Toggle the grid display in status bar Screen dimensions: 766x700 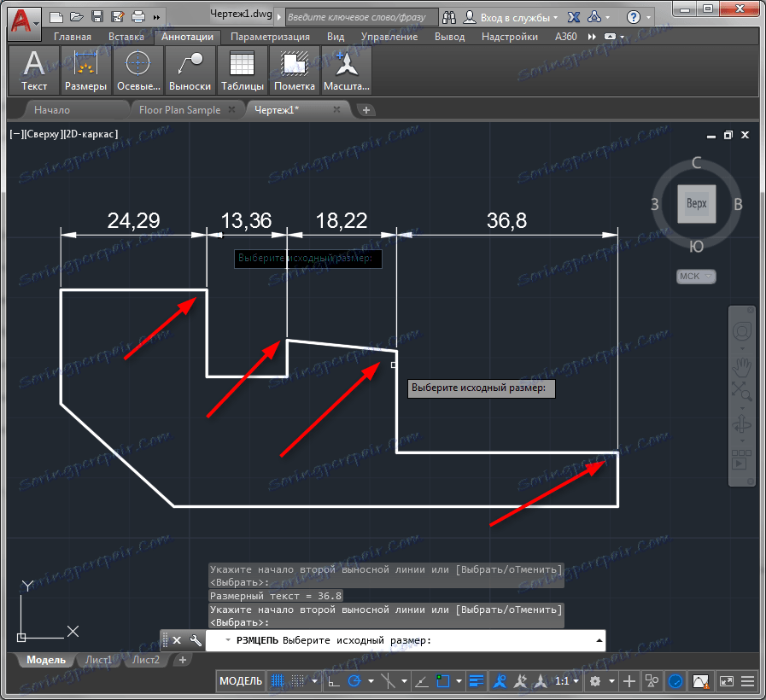pyautogui.click(x=278, y=681)
